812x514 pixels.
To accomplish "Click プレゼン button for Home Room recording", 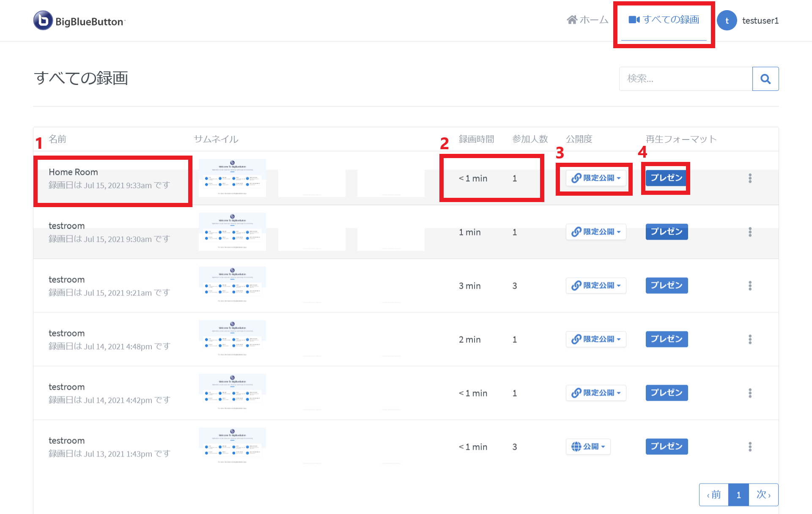I will (666, 178).
